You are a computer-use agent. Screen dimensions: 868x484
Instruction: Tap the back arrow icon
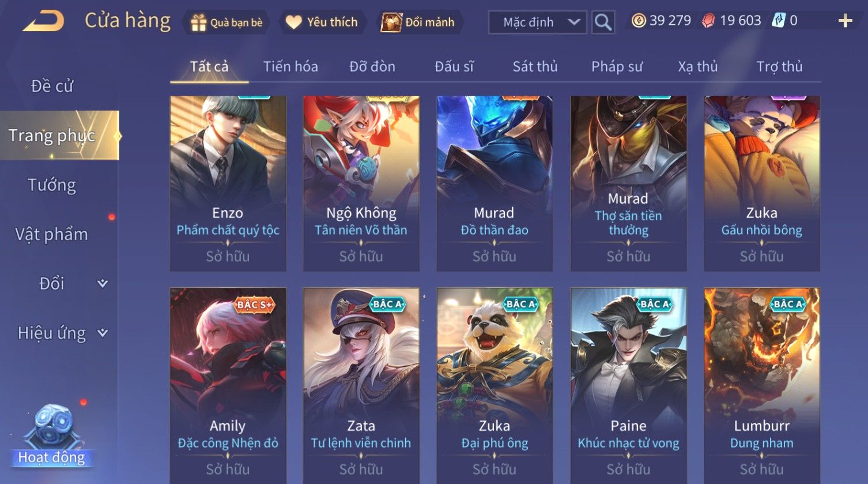pos(43,21)
